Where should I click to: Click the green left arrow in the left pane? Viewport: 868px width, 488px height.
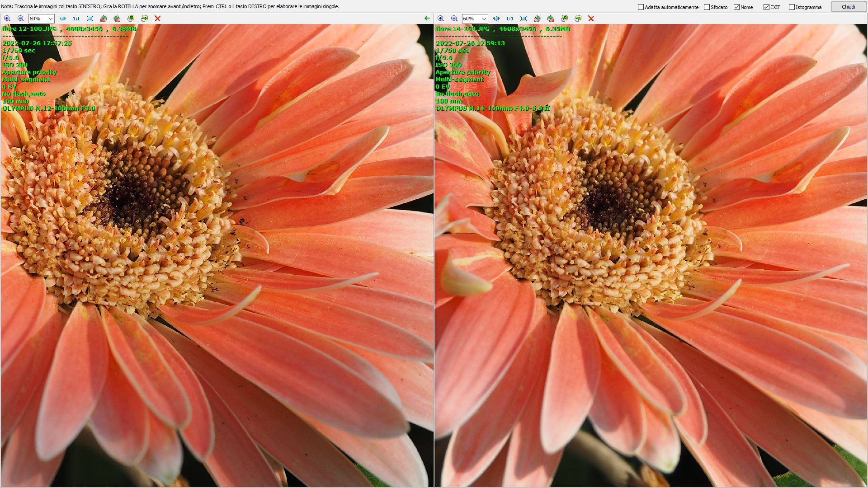coord(427,19)
